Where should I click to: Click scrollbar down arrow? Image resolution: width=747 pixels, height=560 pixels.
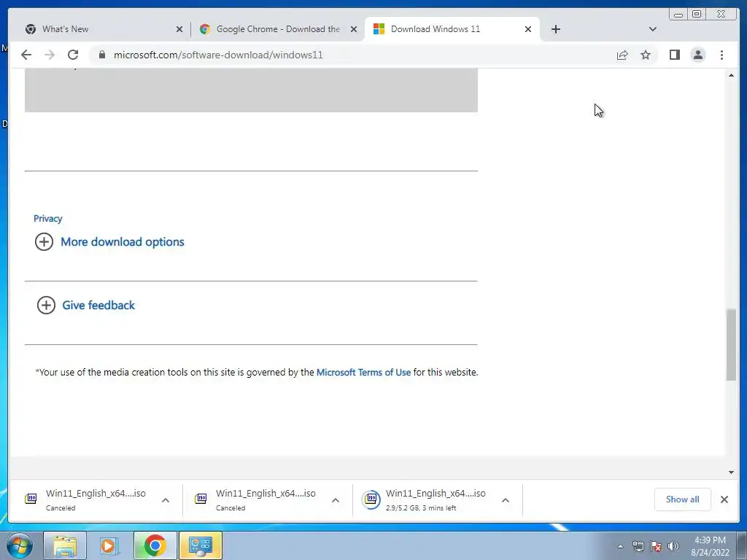click(731, 472)
